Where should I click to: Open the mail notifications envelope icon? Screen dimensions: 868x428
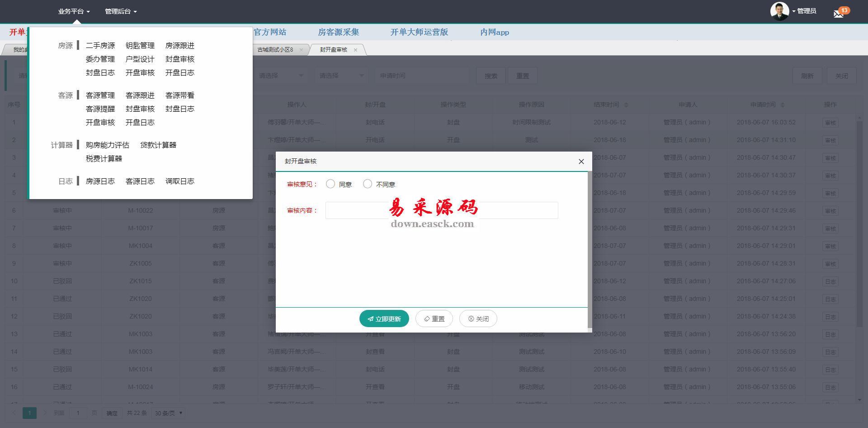(839, 13)
